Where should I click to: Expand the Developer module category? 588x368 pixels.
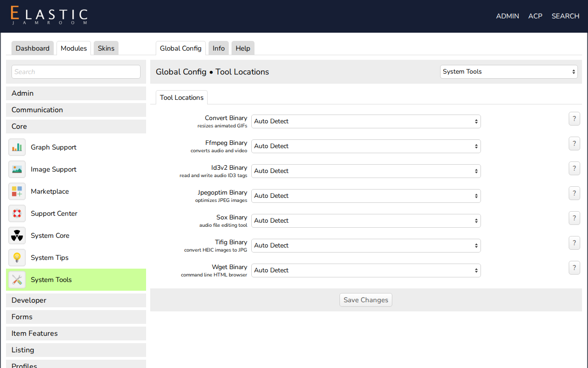pos(76,300)
